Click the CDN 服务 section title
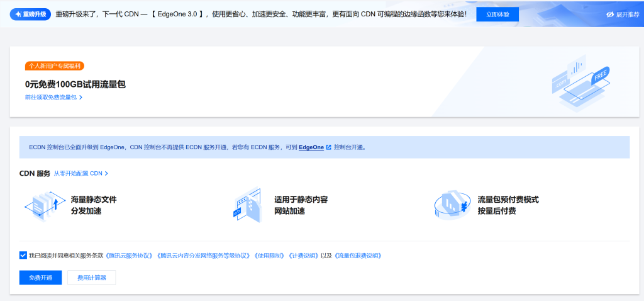Image resolution: width=644 pixels, height=301 pixels. coord(35,174)
